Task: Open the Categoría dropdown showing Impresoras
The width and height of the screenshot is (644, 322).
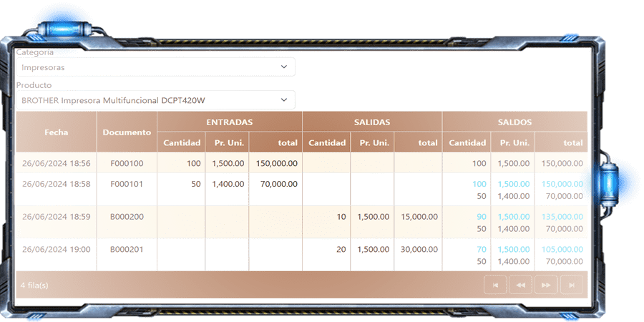Action: click(156, 67)
